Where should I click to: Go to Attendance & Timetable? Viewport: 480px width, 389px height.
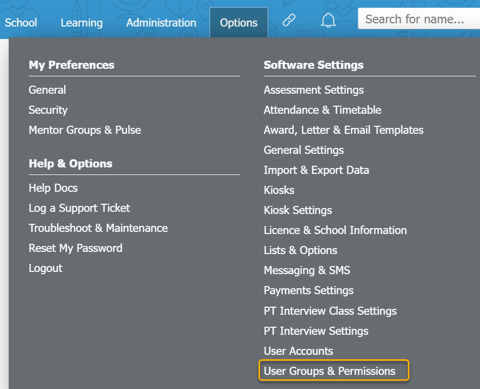322,110
